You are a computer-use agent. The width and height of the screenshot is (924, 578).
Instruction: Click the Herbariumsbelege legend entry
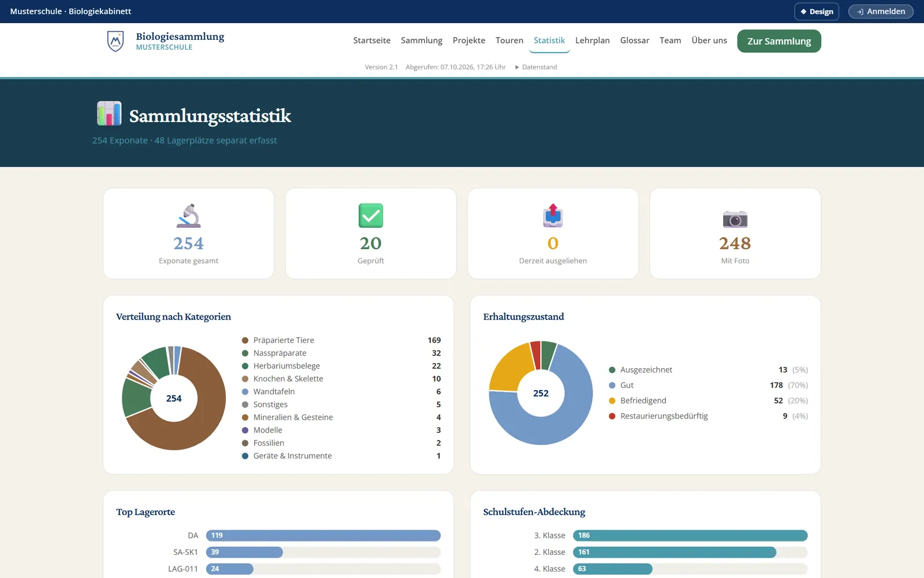click(x=341, y=366)
